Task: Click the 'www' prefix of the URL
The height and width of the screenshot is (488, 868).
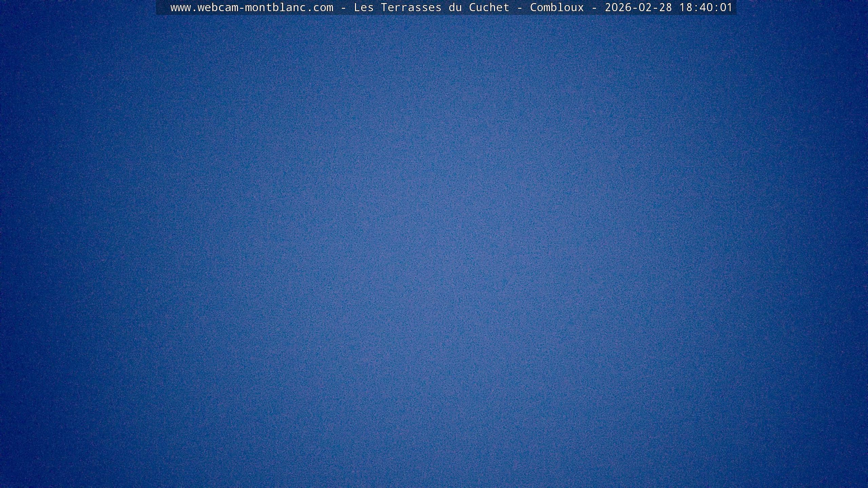Action: [x=180, y=7]
